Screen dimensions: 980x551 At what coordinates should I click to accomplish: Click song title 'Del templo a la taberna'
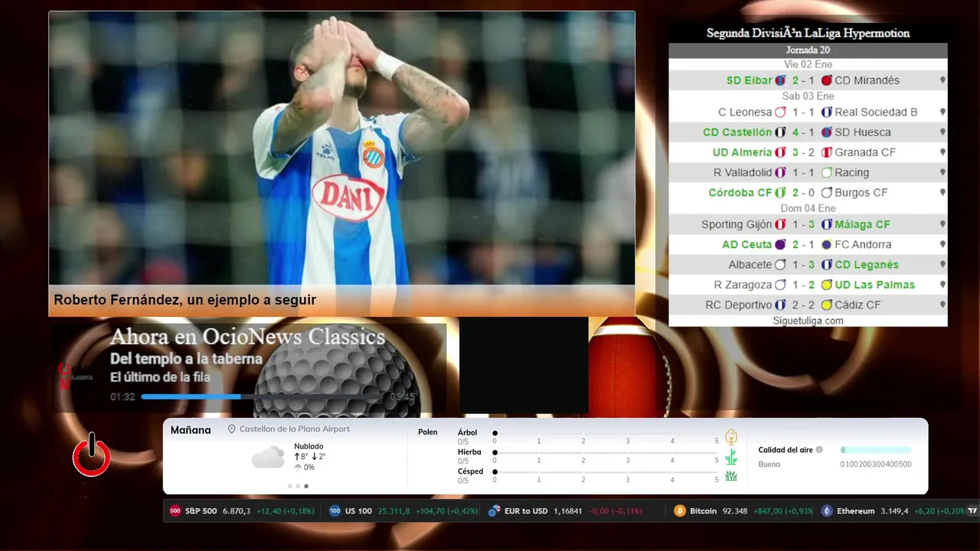tap(186, 359)
